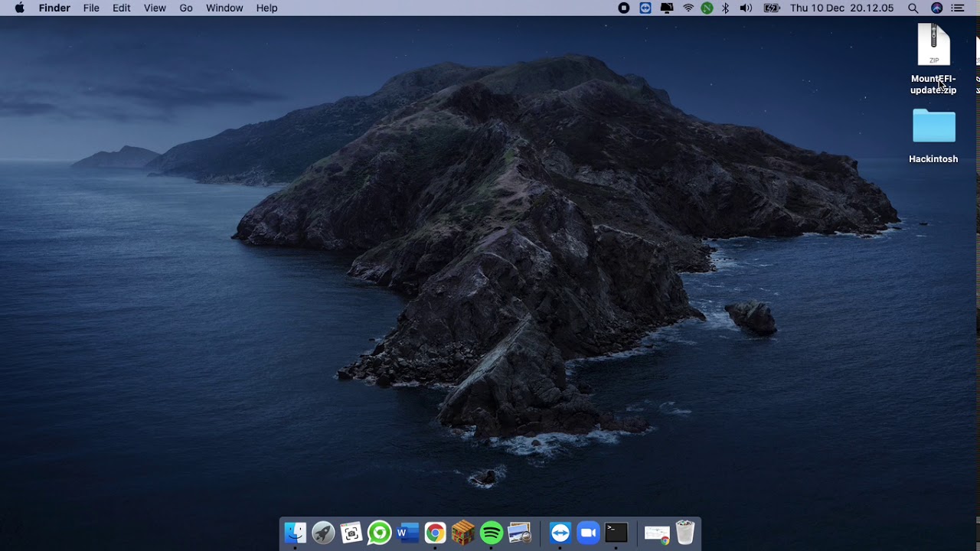Launch Zoom from Dock

pyautogui.click(x=588, y=533)
